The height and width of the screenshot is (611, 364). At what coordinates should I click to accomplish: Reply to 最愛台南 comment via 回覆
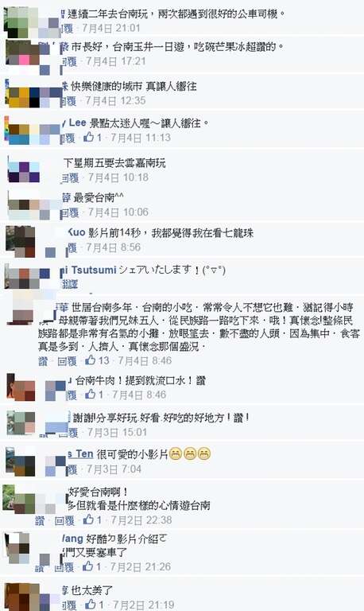tap(70, 212)
